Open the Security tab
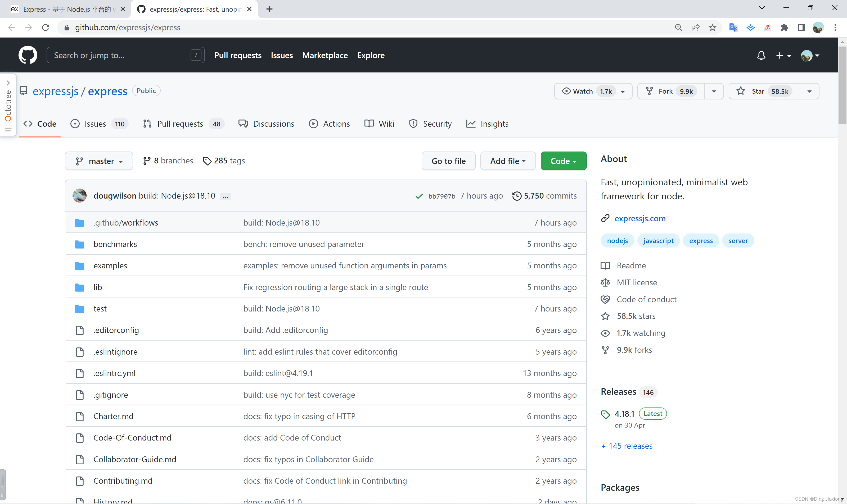This screenshot has width=847, height=504. click(x=430, y=124)
